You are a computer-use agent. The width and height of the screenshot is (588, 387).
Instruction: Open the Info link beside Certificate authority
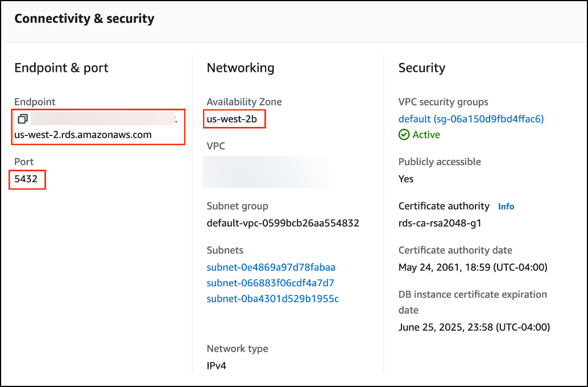pos(506,206)
